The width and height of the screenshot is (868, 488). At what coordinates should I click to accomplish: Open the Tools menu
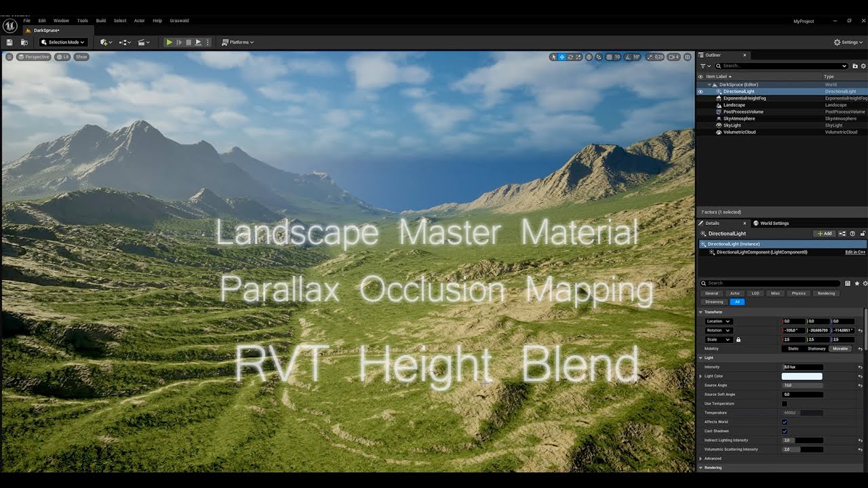point(82,20)
